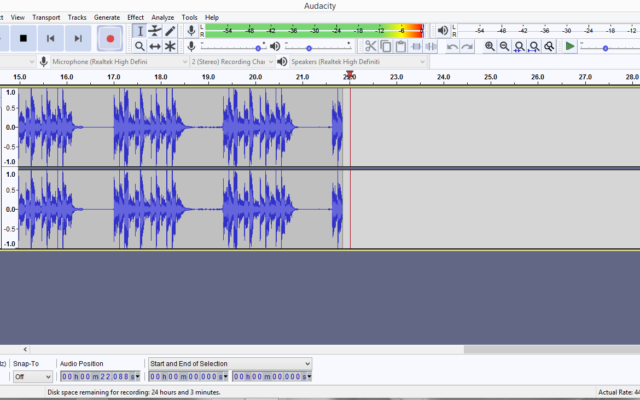Image resolution: width=640 pixels, height=400 pixels.
Task: Click the Fit Selection zoom icon
Action: (519, 46)
